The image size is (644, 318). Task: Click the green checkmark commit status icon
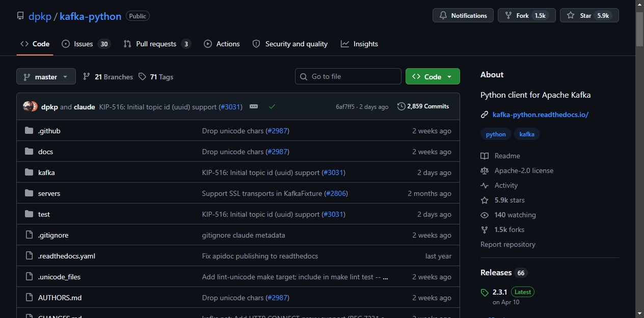pos(272,106)
